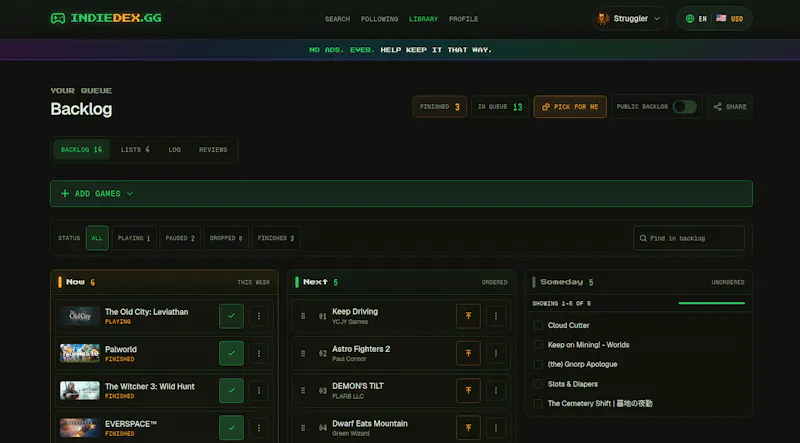Open the Palworld game thumbnail
Viewport: 800px width, 443px height.
point(80,353)
